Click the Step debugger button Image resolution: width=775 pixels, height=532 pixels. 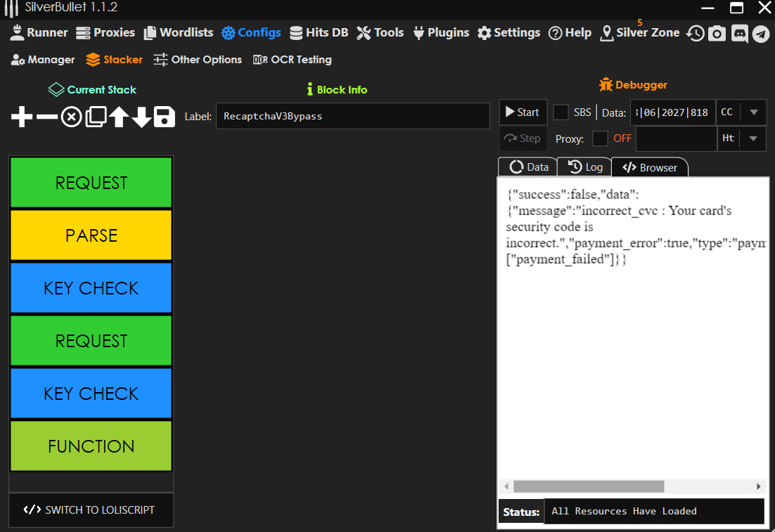pyautogui.click(x=523, y=138)
